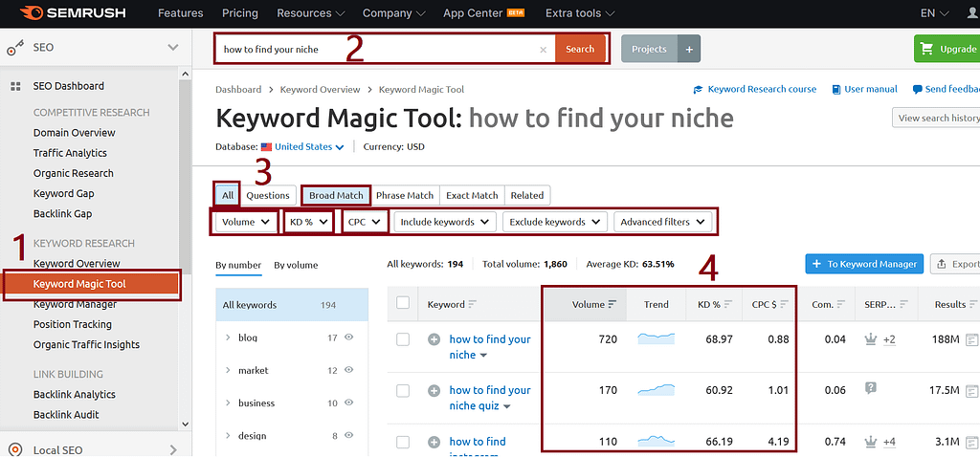
Task: Click the question mark SERP icon in the 170 volume row
Action: 870,388
